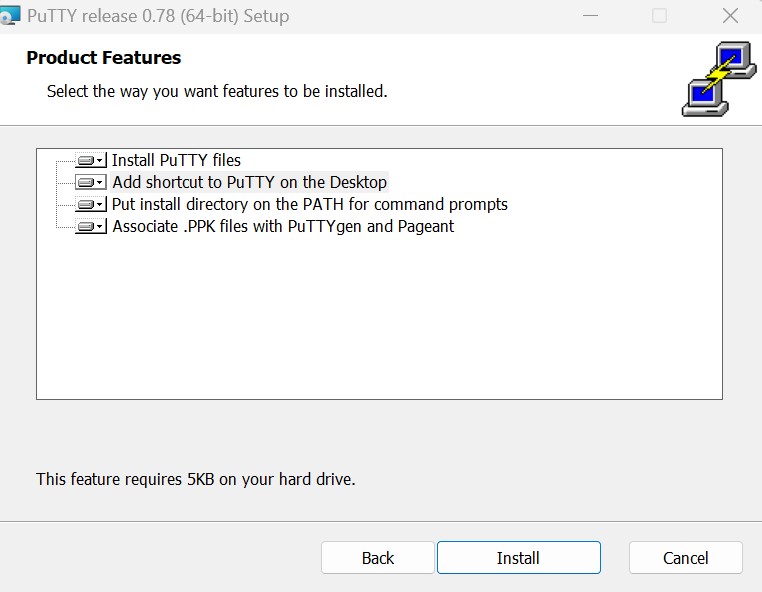Image resolution: width=762 pixels, height=592 pixels.
Task: Click the Install button
Action: 519,557
